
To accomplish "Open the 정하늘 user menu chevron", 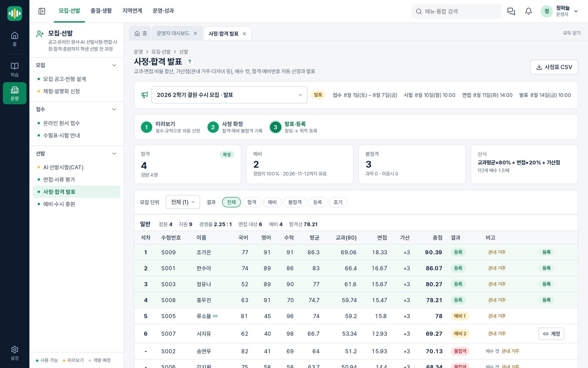I will tap(576, 11).
